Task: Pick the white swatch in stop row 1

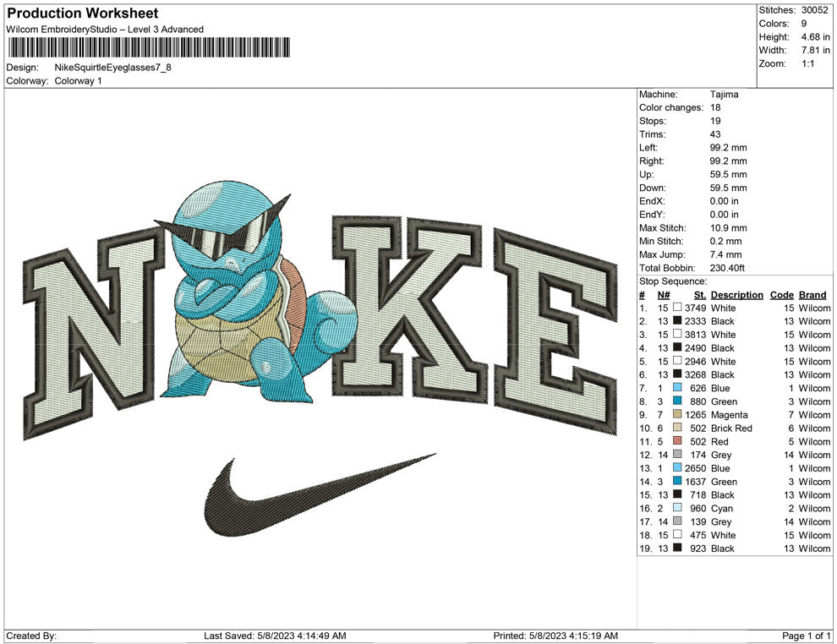Action: pyautogui.click(x=677, y=308)
